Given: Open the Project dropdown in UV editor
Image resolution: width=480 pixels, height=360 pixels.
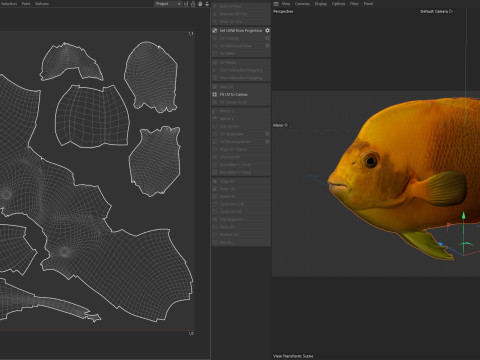Looking at the screenshot, I should (168, 4).
